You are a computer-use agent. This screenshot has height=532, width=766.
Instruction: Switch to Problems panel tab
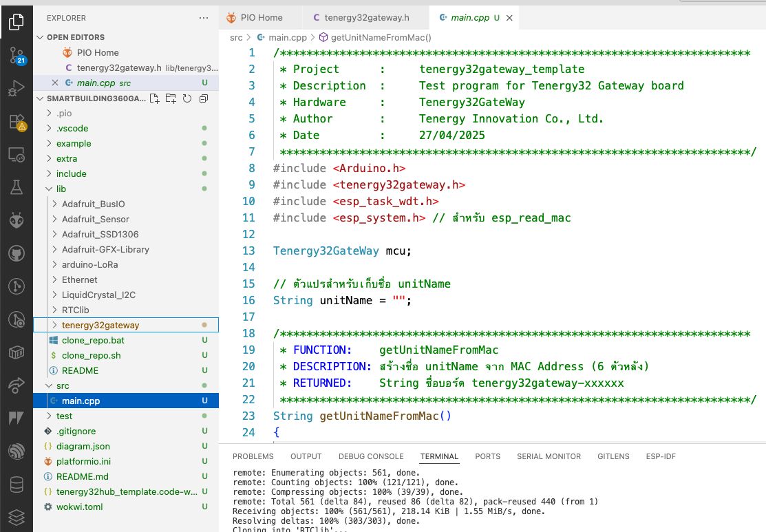tap(253, 456)
